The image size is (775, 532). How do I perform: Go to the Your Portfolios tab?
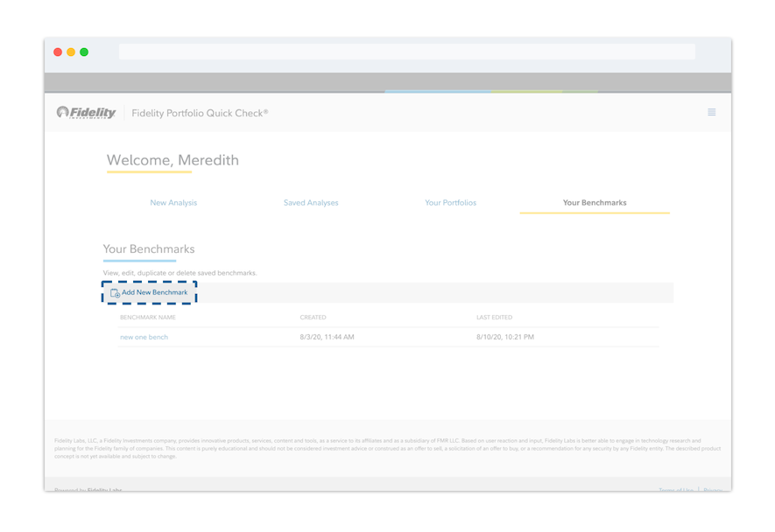pos(450,203)
